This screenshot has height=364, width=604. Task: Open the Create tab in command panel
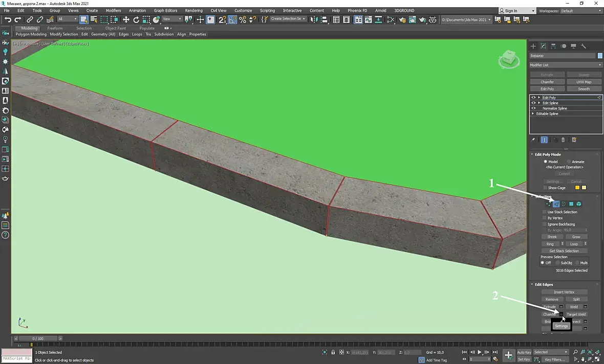pos(533,46)
